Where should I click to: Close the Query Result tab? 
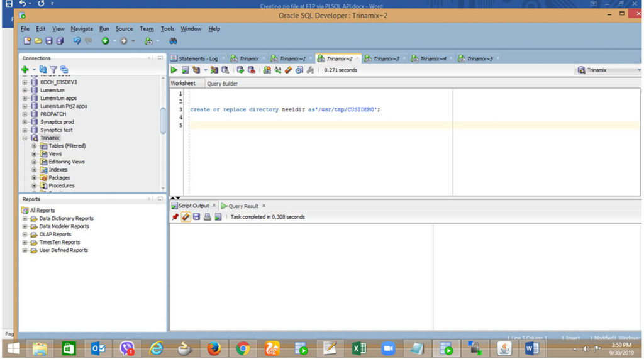click(x=264, y=206)
